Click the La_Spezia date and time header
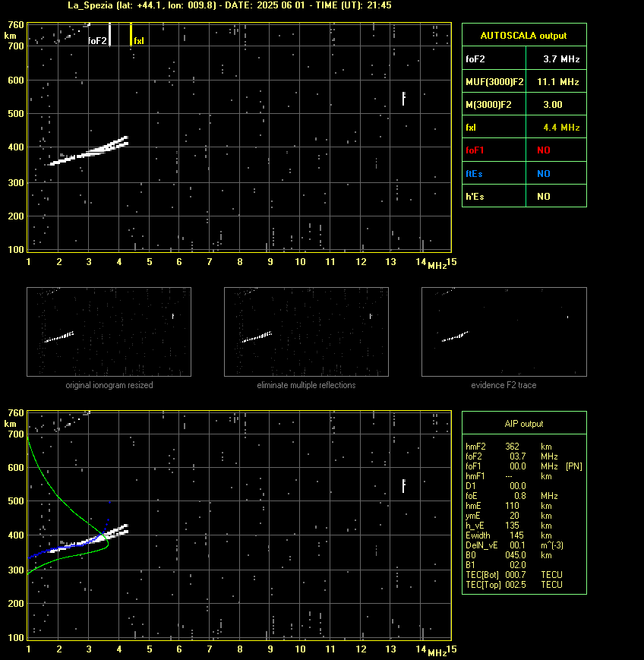 [x=229, y=5]
